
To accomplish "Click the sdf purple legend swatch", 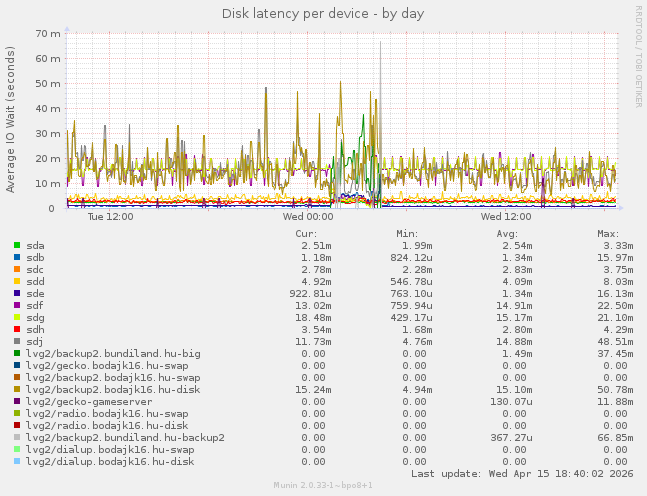I will (17, 305).
